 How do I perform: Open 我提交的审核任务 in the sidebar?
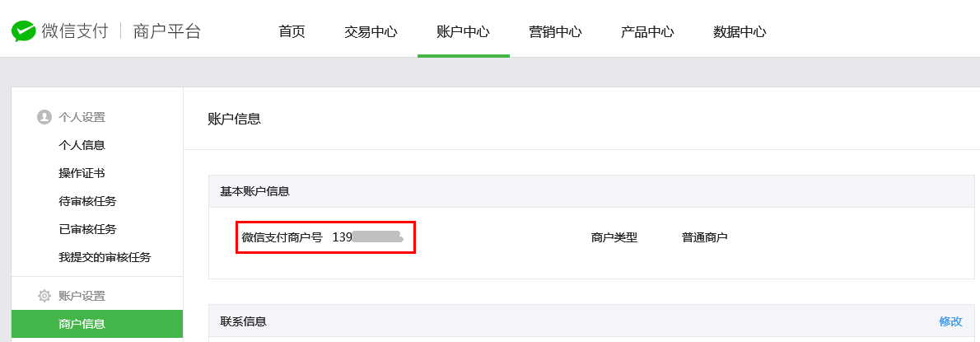(x=105, y=257)
